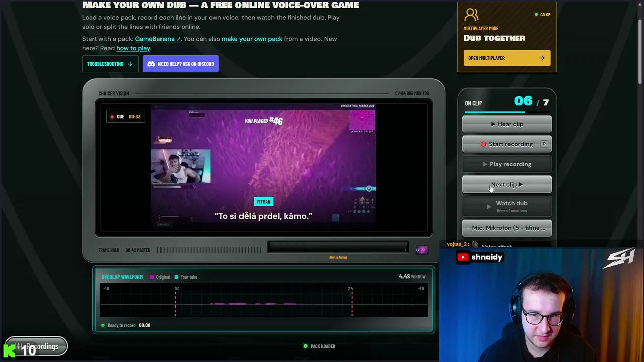Viewport: 644px width, 362px height.
Task: Click the "CHOICER VISION" label
Action: tap(114, 94)
